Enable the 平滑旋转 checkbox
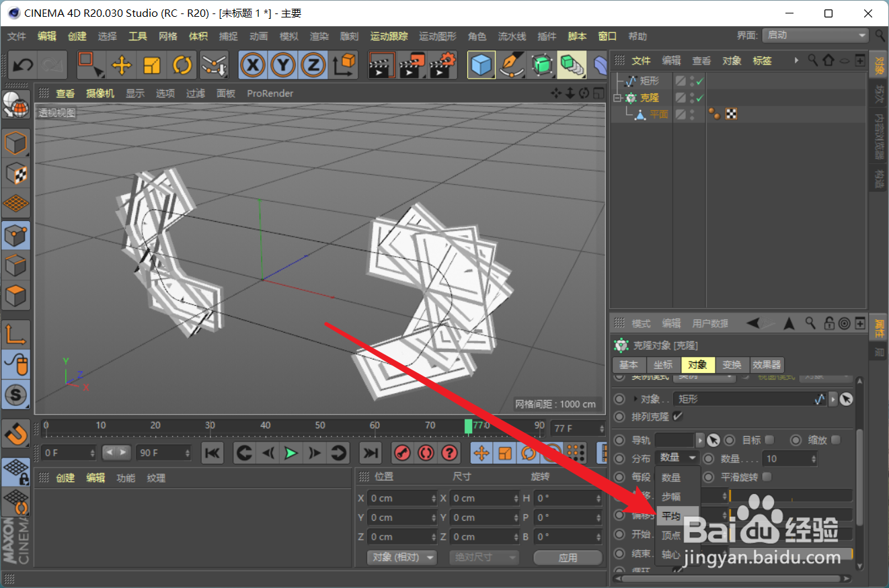The image size is (889, 588). (769, 476)
